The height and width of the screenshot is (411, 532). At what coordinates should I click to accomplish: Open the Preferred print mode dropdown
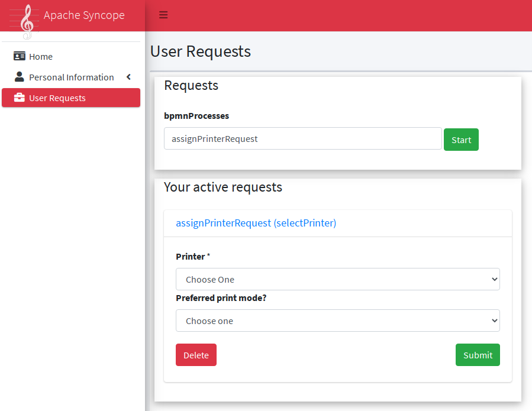tap(337, 320)
